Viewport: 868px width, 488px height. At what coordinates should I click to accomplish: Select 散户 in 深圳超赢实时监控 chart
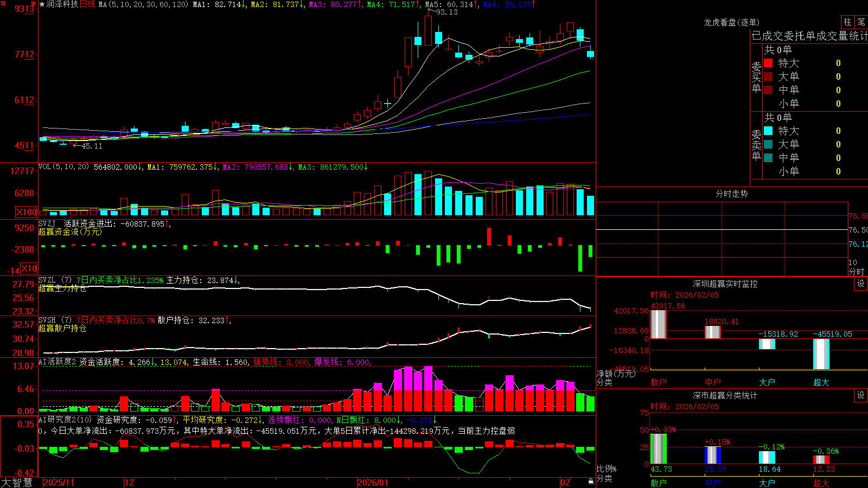(659, 382)
